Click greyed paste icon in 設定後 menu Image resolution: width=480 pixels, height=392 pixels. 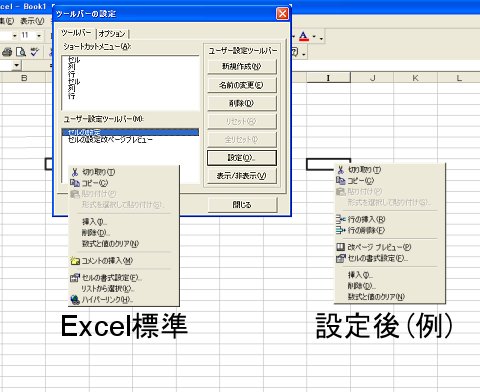[340, 191]
